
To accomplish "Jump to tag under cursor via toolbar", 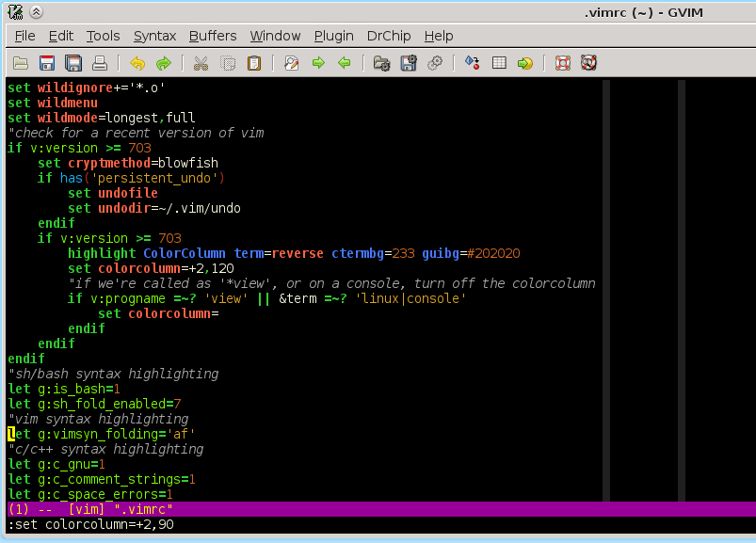I will point(524,63).
